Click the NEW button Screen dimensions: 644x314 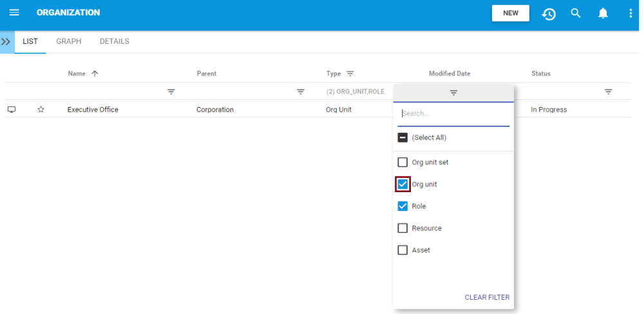[x=511, y=13]
